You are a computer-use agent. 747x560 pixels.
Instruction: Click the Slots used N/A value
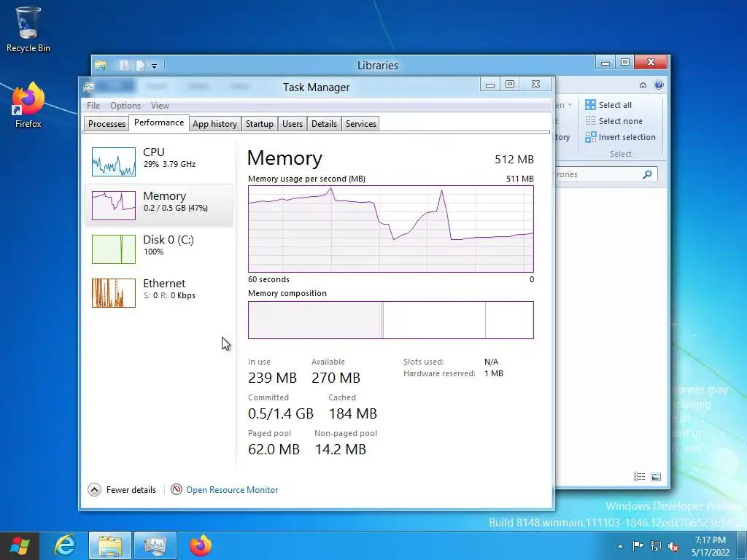point(491,362)
